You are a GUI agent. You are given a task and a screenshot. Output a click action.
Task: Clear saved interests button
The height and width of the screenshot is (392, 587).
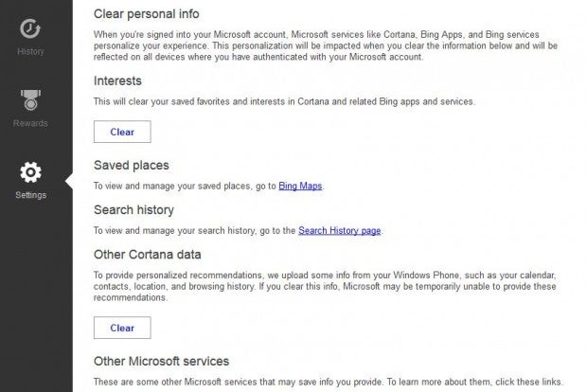pyautogui.click(x=122, y=132)
